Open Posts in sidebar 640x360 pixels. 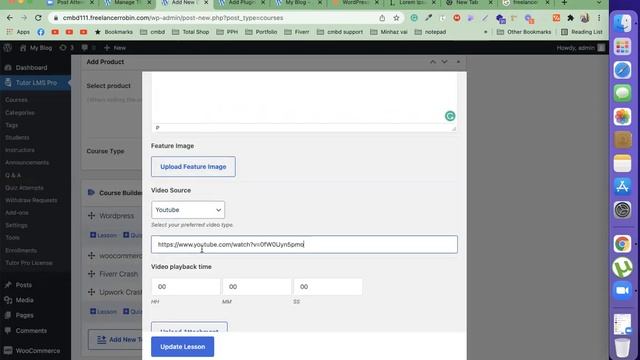tap(24, 285)
